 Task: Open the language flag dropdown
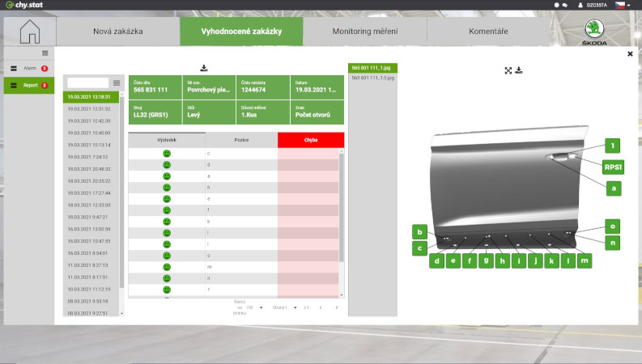(623, 5)
